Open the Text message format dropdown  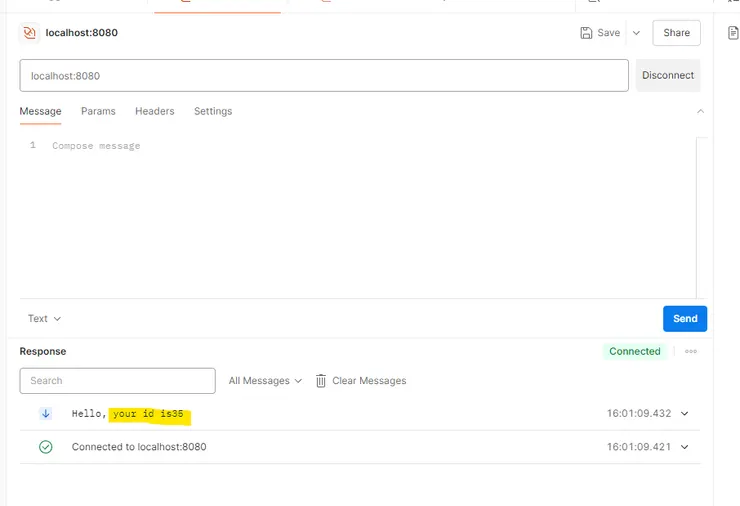pyautogui.click(x=44, y=319)
